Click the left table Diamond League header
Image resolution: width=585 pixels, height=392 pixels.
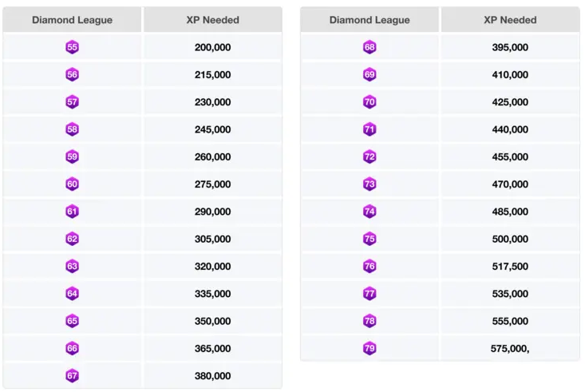click(x=73, y=20)
